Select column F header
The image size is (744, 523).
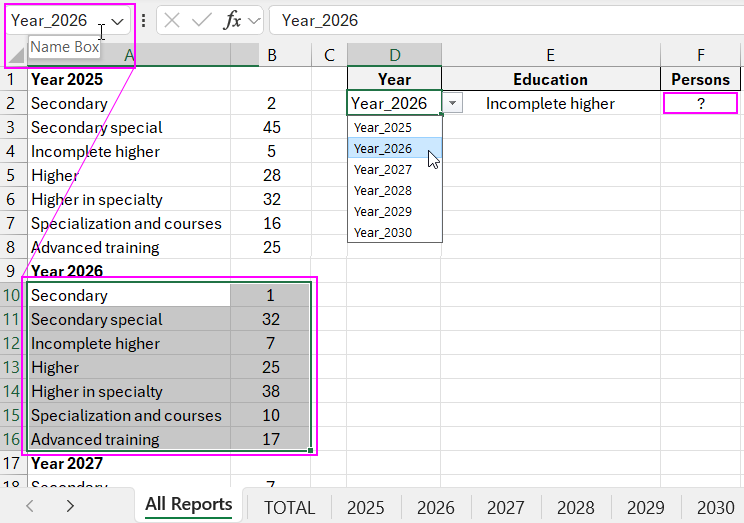701,55
